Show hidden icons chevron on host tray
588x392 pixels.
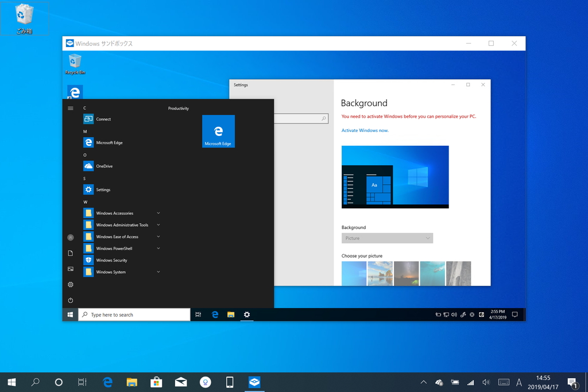(423, 382)
